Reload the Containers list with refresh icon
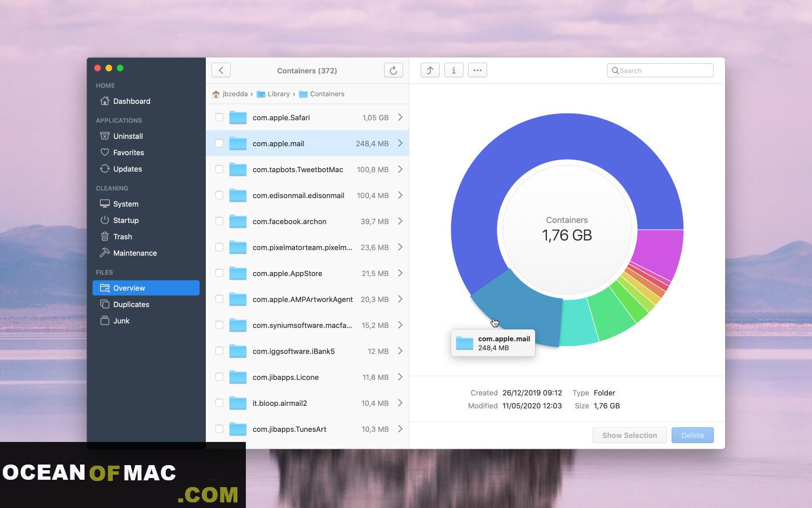This screenshot has height=508, width=812. (394, 71)
